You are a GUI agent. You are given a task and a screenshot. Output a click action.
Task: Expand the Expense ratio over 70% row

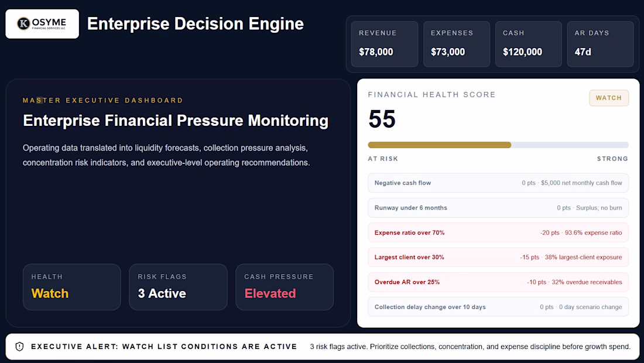click(x=498, y=232)
